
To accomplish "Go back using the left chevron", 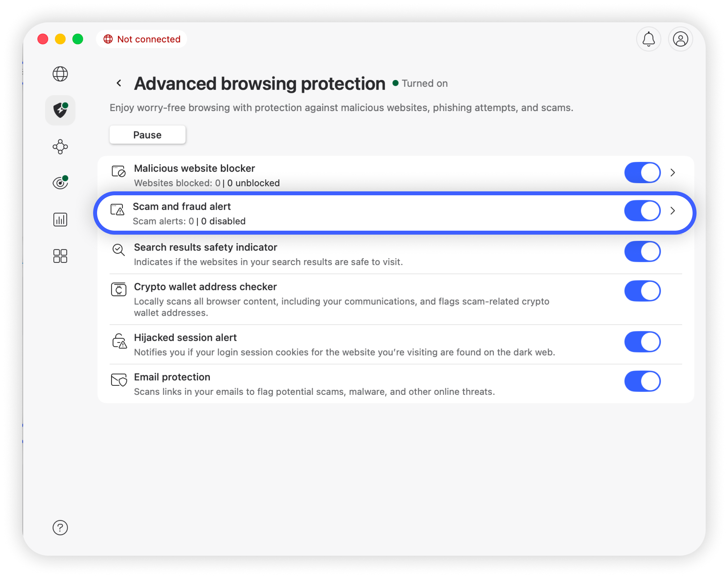I will (119, 83).
